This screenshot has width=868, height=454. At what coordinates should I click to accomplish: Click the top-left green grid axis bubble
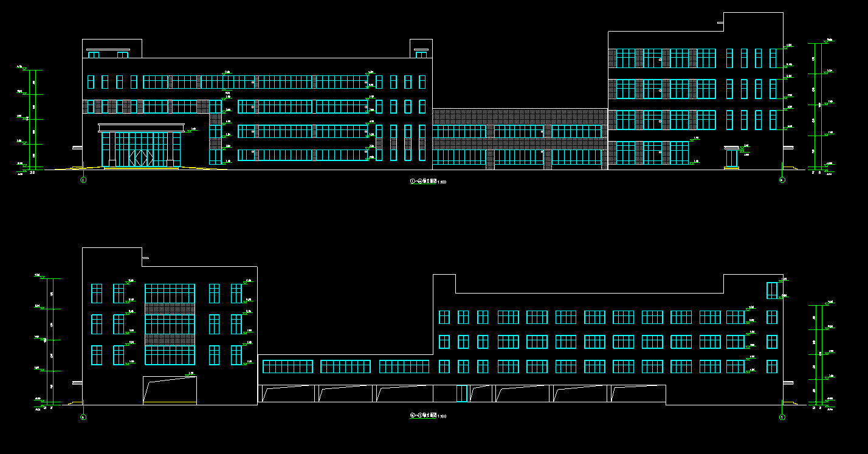click(84, 180)
